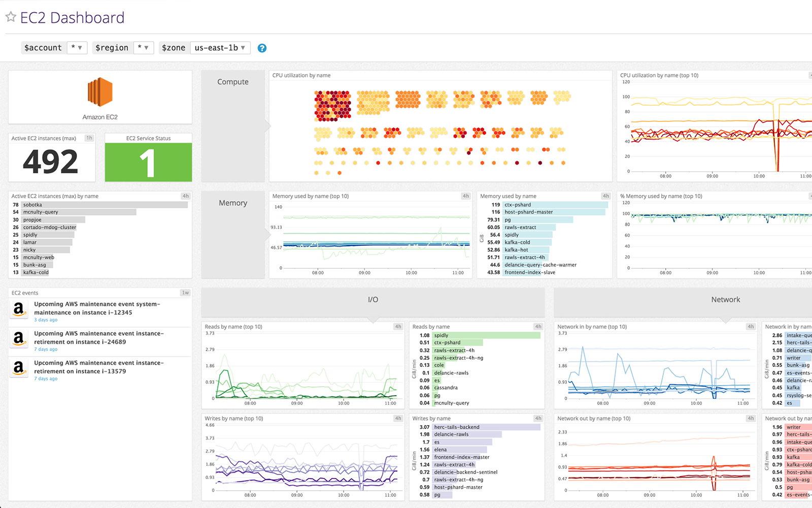The height and width of the screenshot is (508, 812).
Task: Select the Compute section header
Action: [232, 81]
